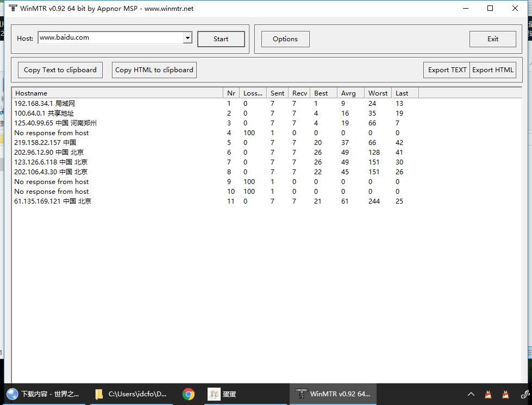Click the Recv column header

point(299,93)
